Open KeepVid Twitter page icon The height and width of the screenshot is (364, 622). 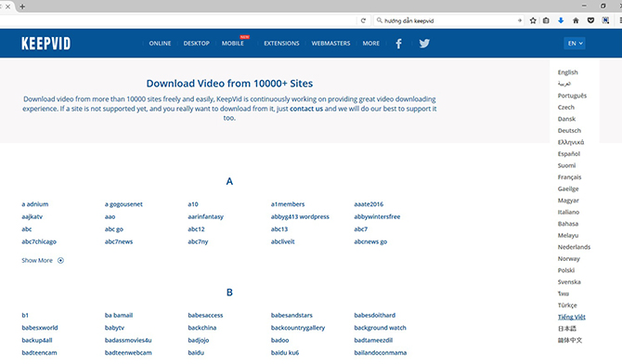coord(424,44)
